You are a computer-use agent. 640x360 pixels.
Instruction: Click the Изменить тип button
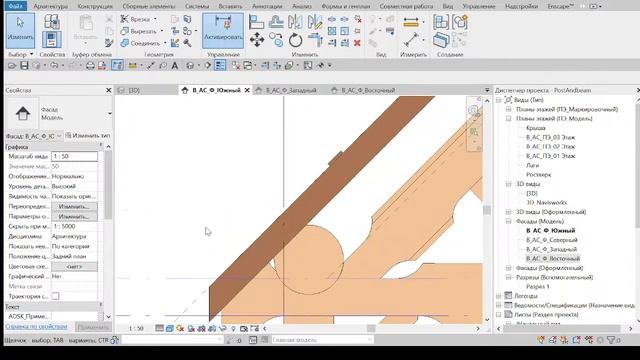tap(88, 136)
